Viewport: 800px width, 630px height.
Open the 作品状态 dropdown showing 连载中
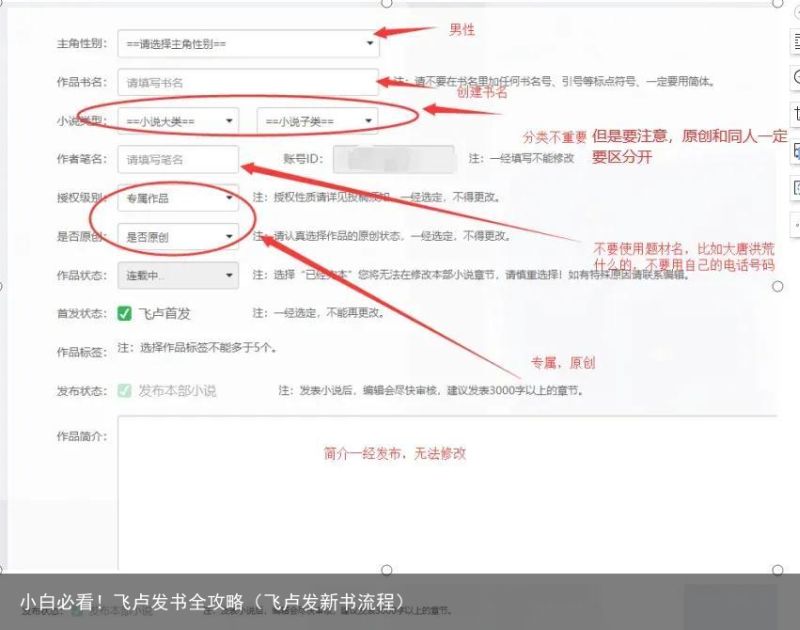(x=178, y=275)
